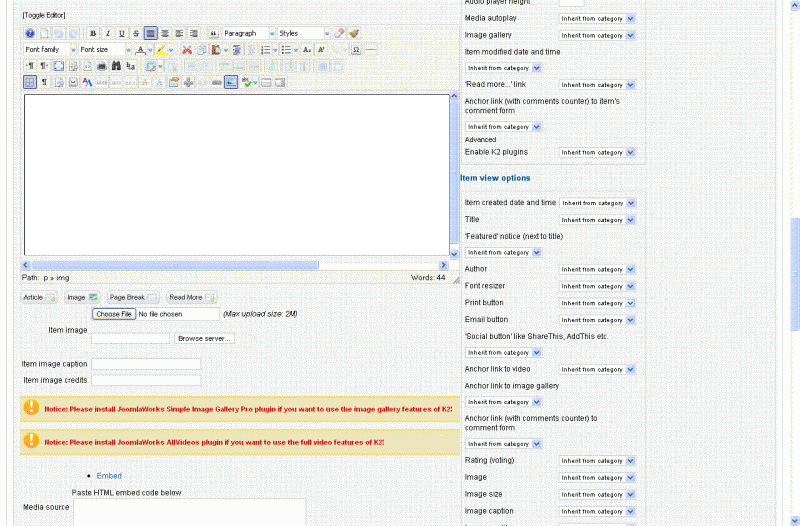Open Item modified date and time dropdown
Image resolution: width=800 pixels, height=526 pixels.
coord(503,68)
